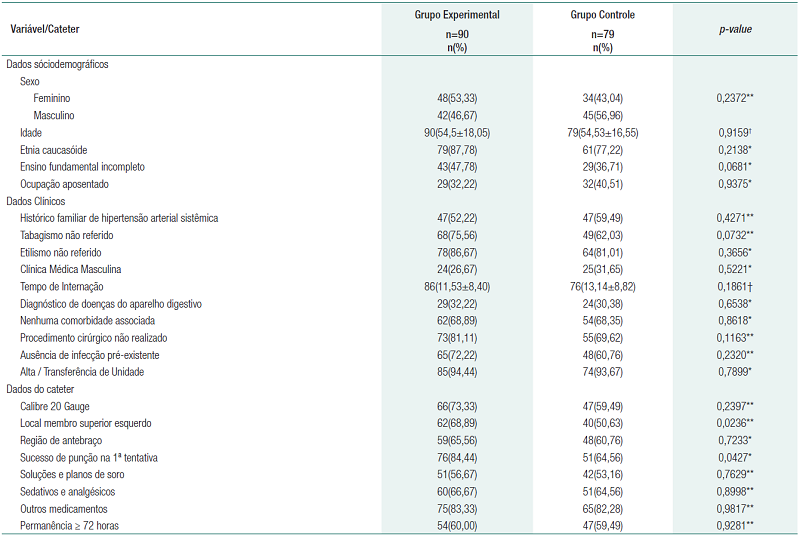Click the 'Feminino' row label
Image resolution: width=800 pixels, height=536 pixels.
[51, 98]
